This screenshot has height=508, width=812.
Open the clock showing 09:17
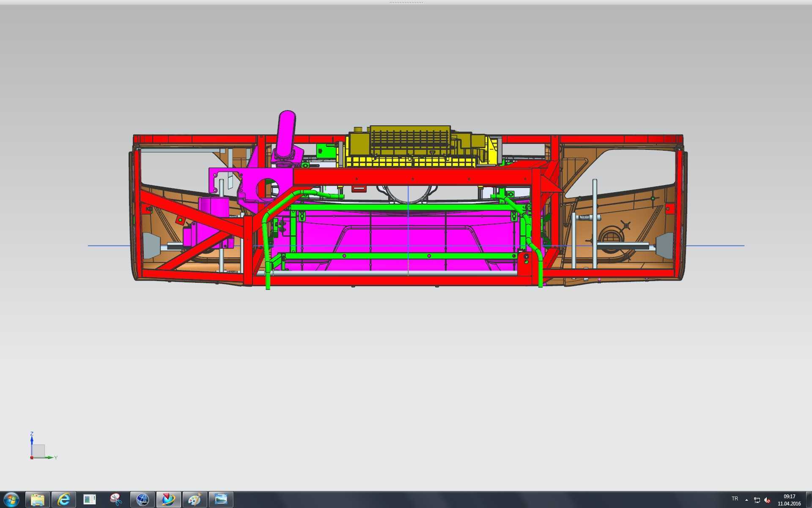789,500
